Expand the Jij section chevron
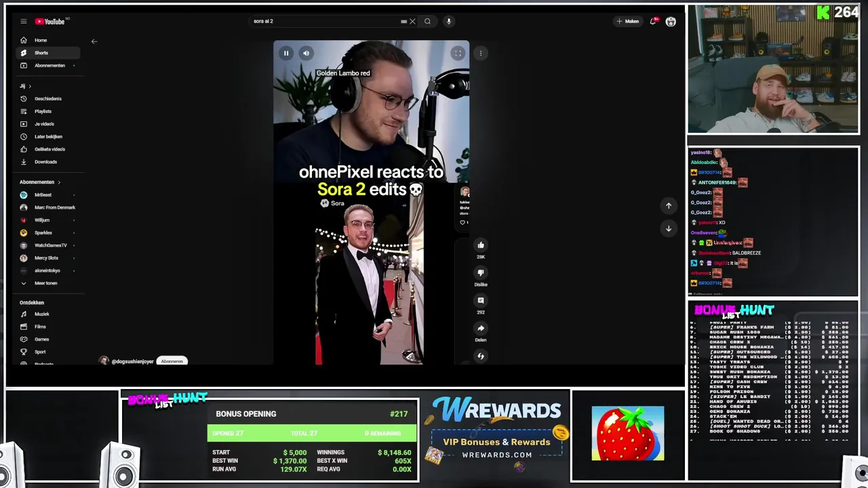Viewport: 868px width, 488px height. point(30,86)
